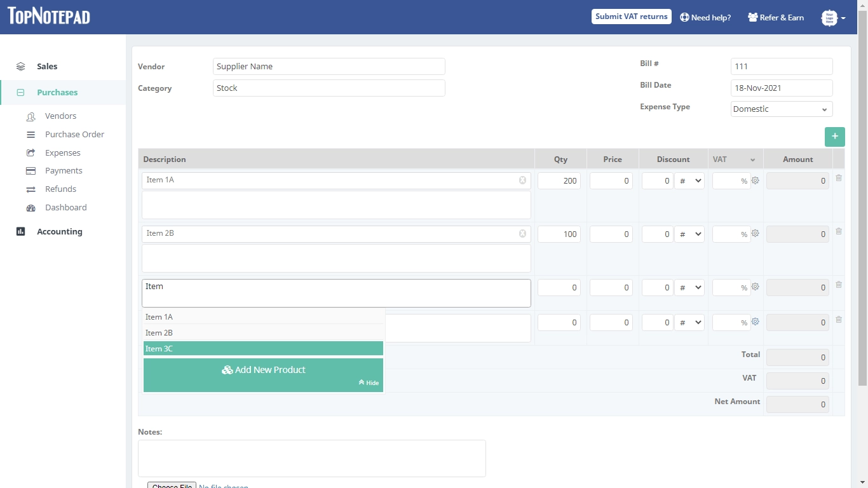Click the Submit VAT returns button
This screenshot has width=868, height=488.
tap(631, 17)
